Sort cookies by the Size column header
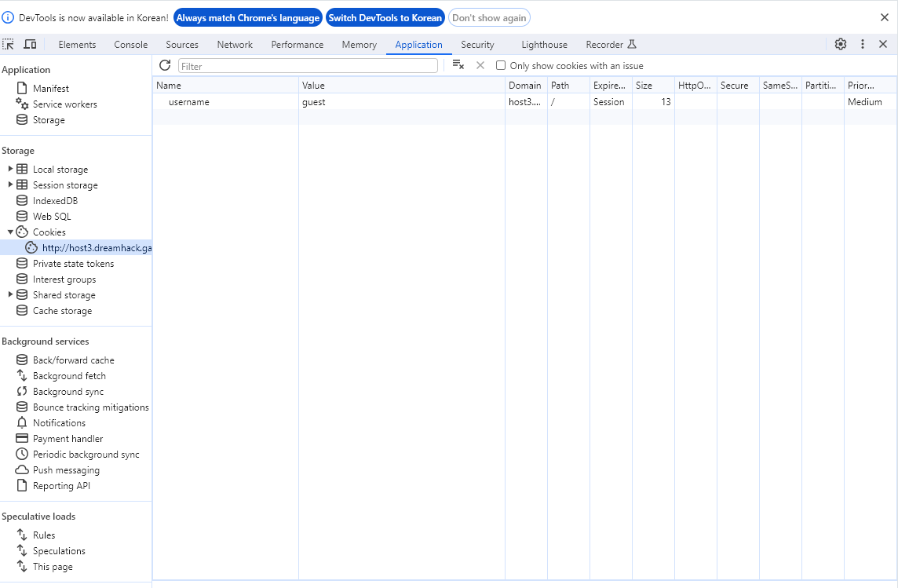 tap(653, 86)
